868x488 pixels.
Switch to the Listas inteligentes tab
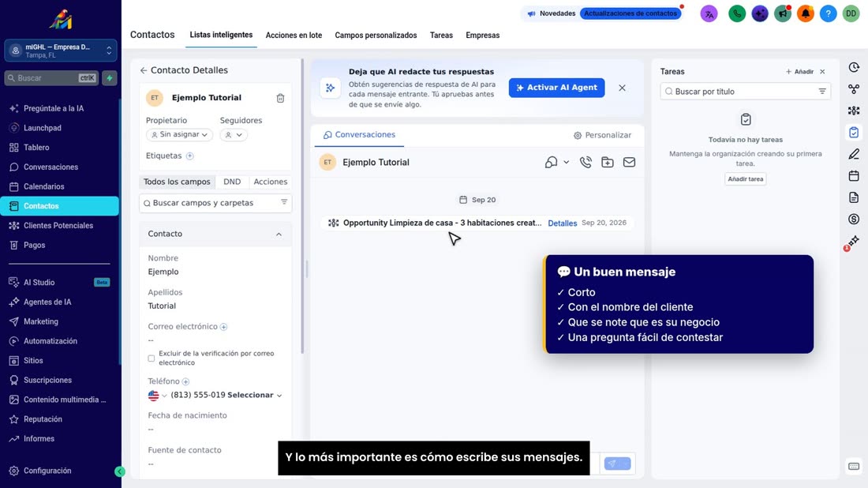click(221, 35)
